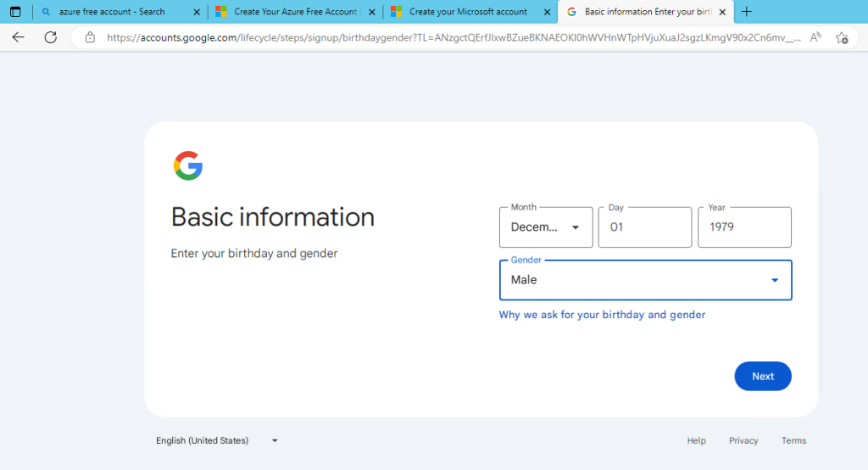
Task: Open the Gender dropdown showing Male
Action: 645,280
